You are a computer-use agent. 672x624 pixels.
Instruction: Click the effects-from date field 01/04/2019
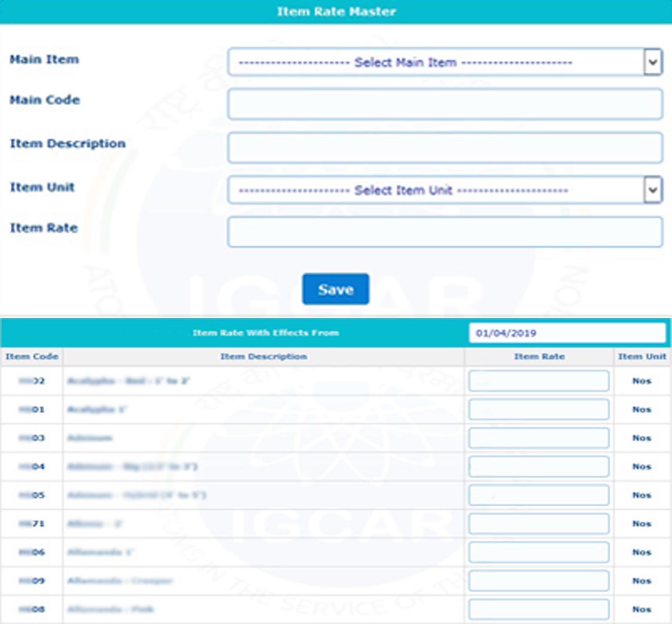[566, 333]
